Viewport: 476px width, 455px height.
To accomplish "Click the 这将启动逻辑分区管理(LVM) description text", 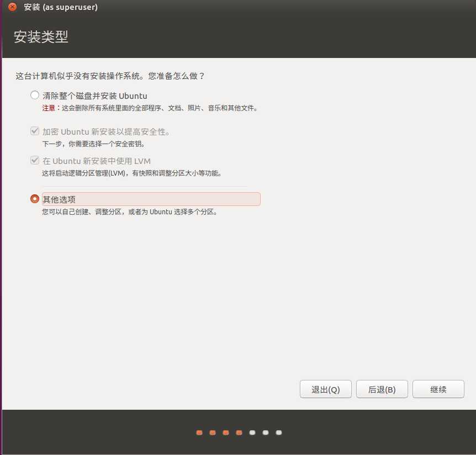I will [131, 173].
